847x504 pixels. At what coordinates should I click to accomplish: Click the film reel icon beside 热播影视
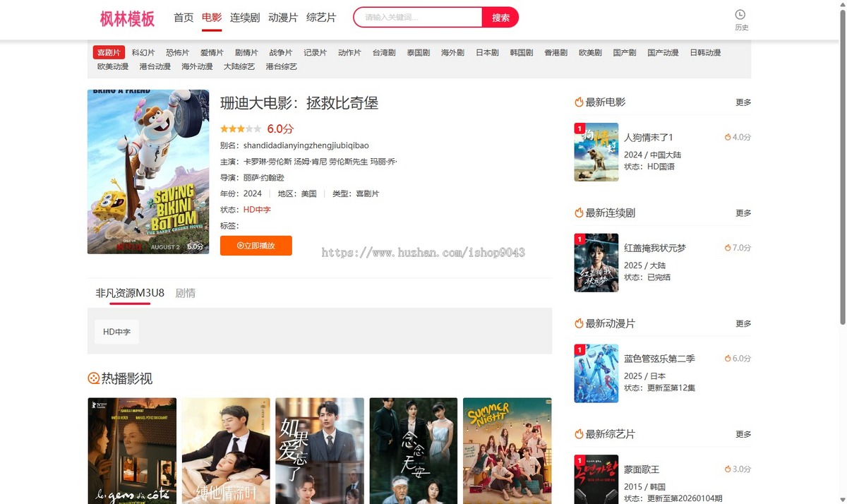click(93, 378)
